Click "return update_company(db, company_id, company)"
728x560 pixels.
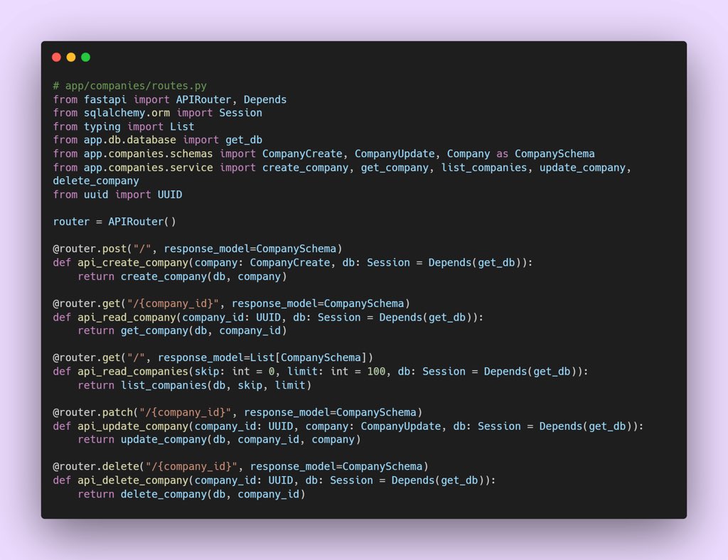pos(219,440)
